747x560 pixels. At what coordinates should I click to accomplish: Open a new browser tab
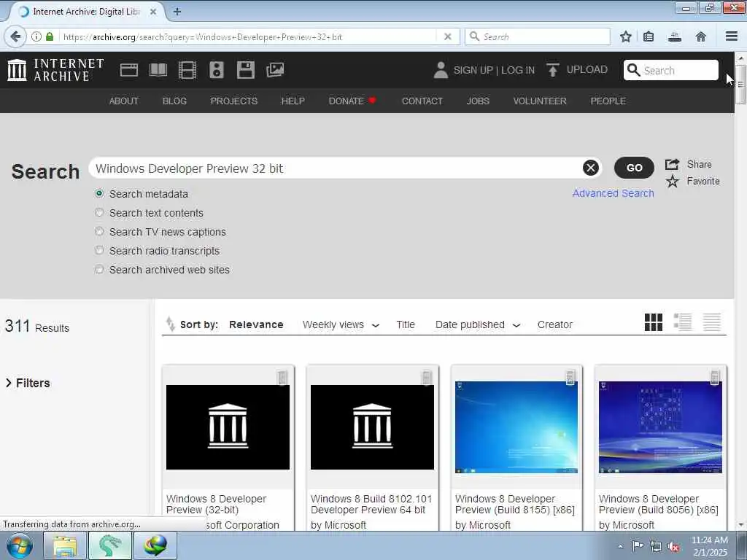[177, 12]
